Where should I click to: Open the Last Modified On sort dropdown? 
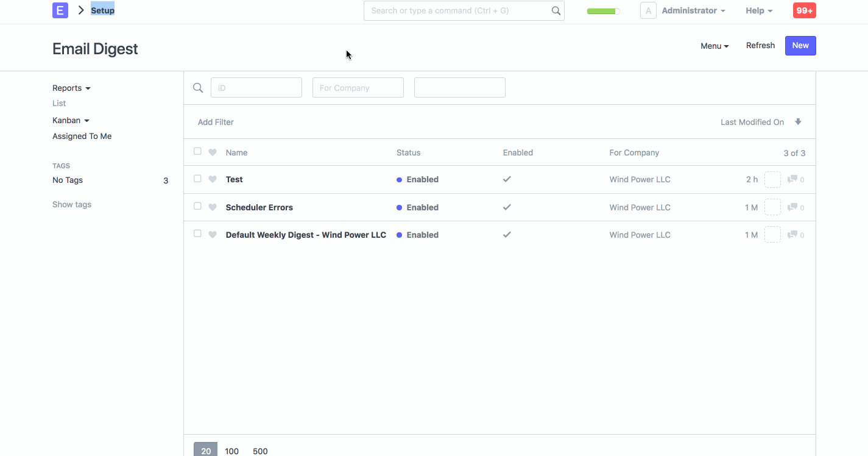[x=752, y=122]
